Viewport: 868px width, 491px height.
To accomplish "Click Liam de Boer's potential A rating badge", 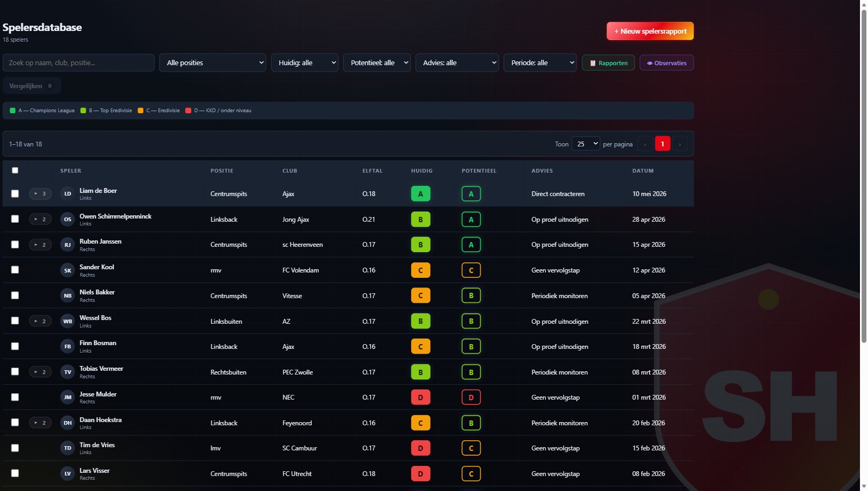I will pyautogui.click(x=471, y=194).
